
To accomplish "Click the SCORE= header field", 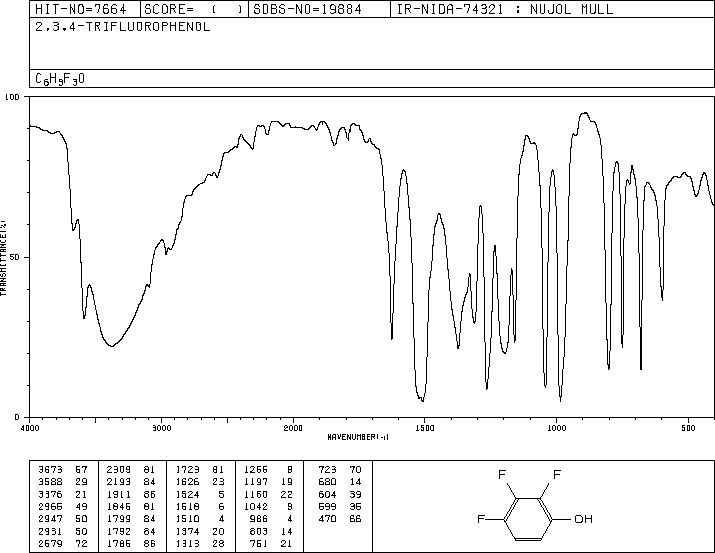I will click(x=194, y=9).
